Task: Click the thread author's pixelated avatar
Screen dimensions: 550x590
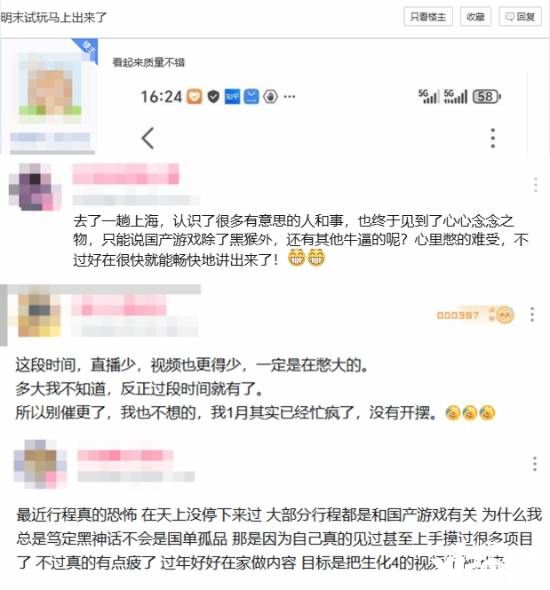Action: click(50, 87)
